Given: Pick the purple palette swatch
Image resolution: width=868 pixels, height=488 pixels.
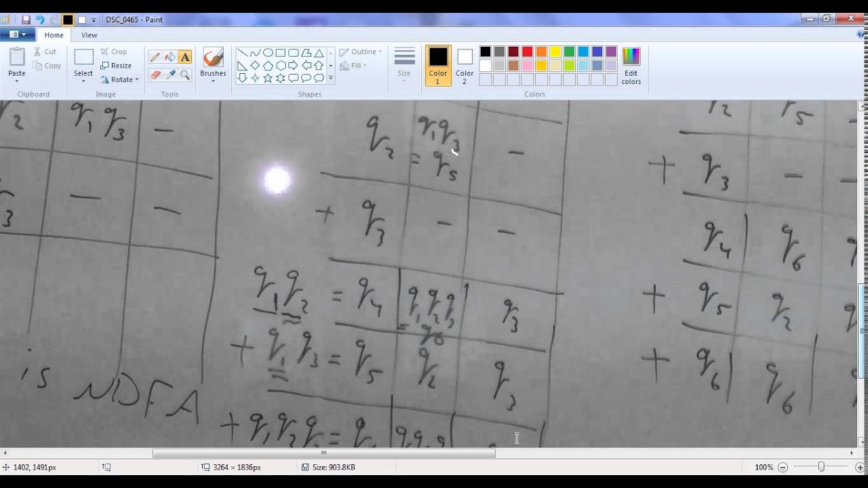Looking at the screenshot, I should (x=611, y=52).
